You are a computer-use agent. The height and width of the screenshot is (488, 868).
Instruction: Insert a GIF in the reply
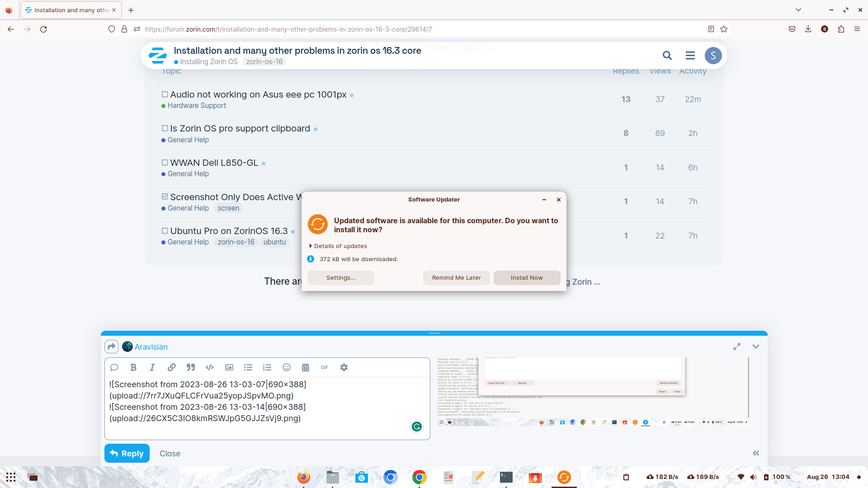point(325,367)
